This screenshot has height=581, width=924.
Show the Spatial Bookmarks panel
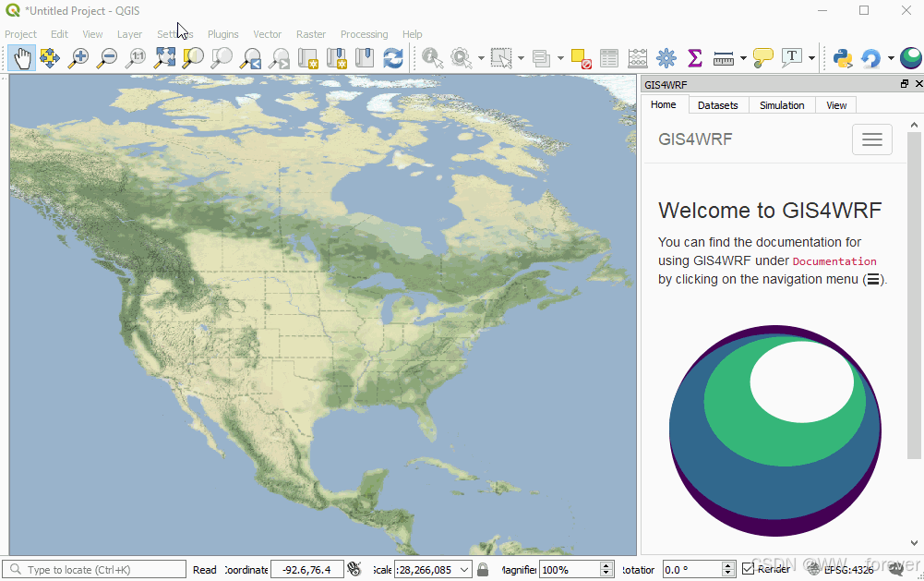pyautogui.click(x=365, y=58)
